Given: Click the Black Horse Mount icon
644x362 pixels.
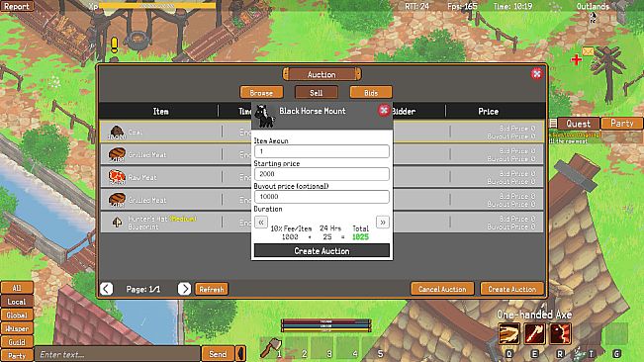Looking at the screenshot, I should (x=264, y=116).
